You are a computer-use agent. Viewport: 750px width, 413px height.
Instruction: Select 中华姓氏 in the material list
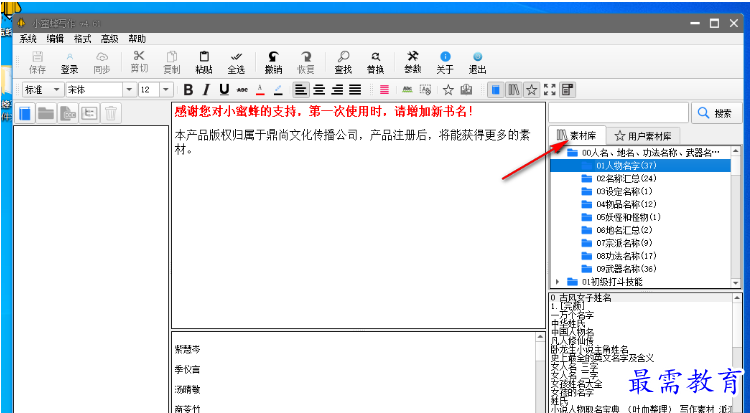567,323
